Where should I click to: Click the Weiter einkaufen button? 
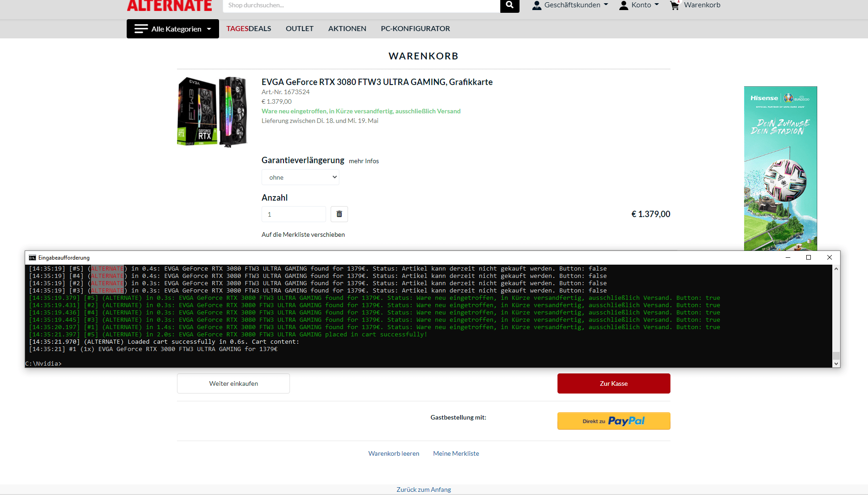point(233,383)
